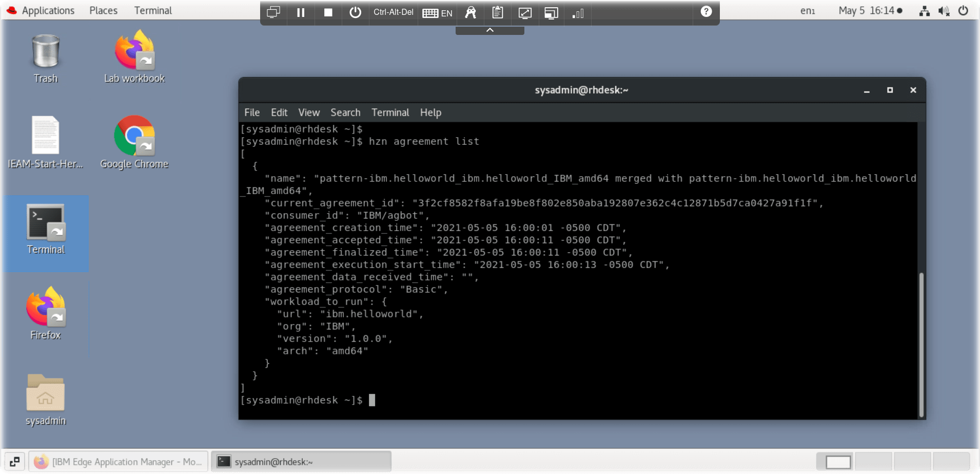The image size is (980, 474).
Task: Select the second workspace in switcher
Action: point(874,462)
